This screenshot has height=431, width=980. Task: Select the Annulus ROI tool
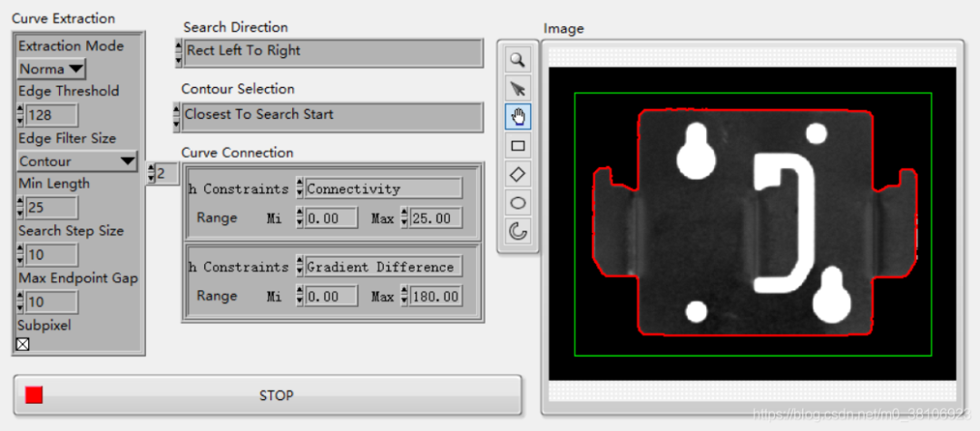pyautogui.click(x=517, y=232)
